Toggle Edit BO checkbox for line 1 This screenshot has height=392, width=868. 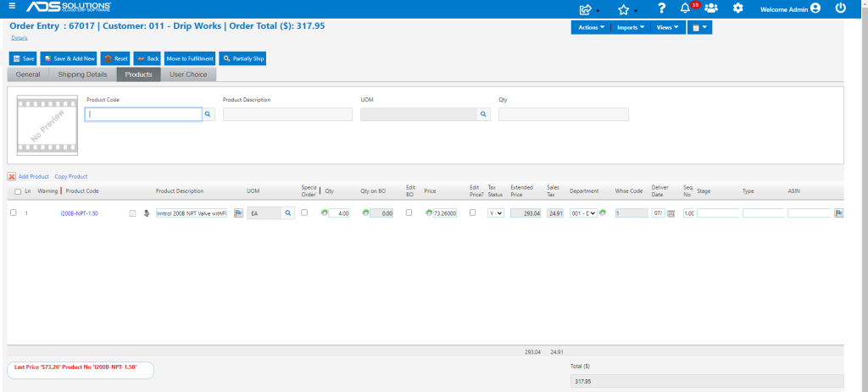pyautogui.click(x=409, y=213)
